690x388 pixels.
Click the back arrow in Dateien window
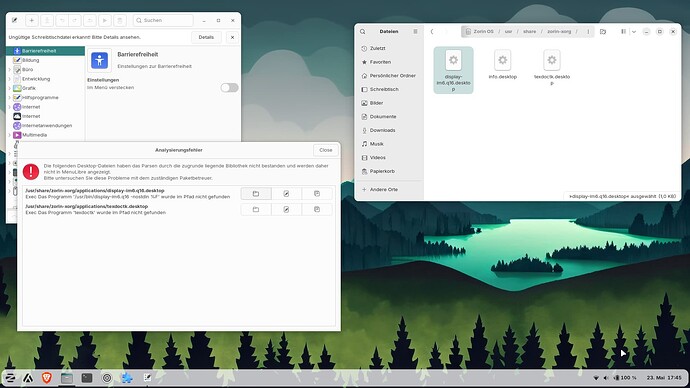click(x=432, y=32)
